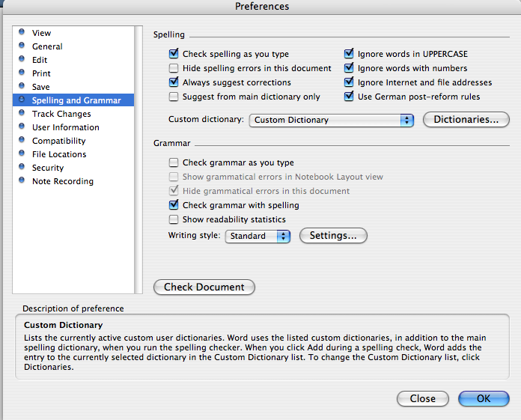The width and height of the screenshot is (521, 420).
Task: Select General in the preferences list
Action: (x=73, y=46)
